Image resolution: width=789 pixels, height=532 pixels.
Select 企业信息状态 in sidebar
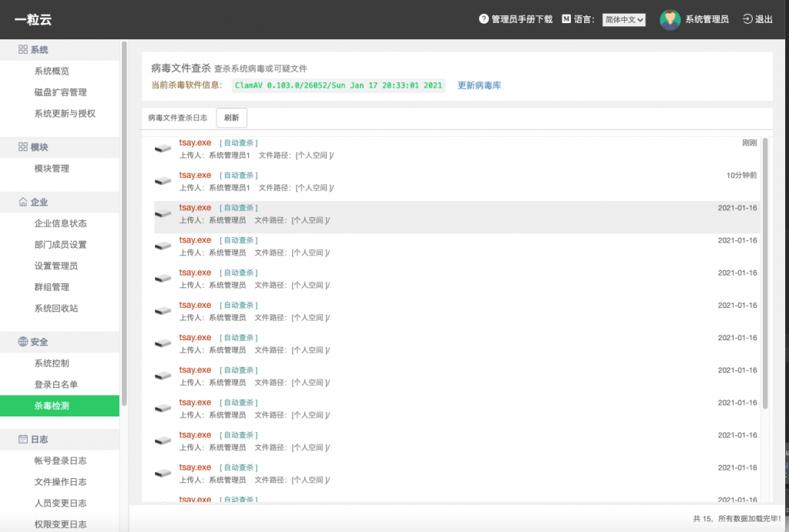[x=60, y=223]
